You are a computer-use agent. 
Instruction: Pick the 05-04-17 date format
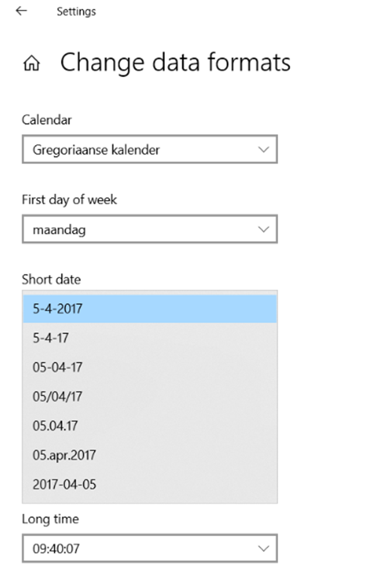[x=150, y=367]
